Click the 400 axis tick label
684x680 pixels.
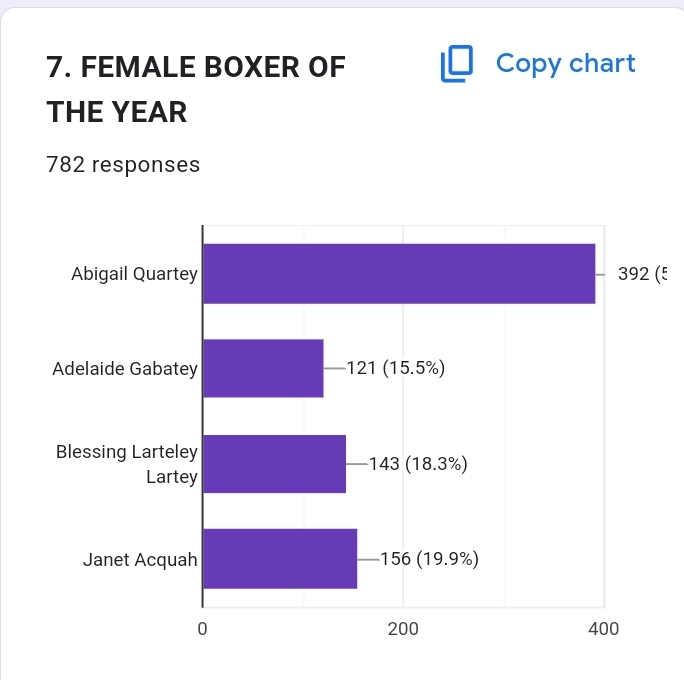click(x=603, y=629)
